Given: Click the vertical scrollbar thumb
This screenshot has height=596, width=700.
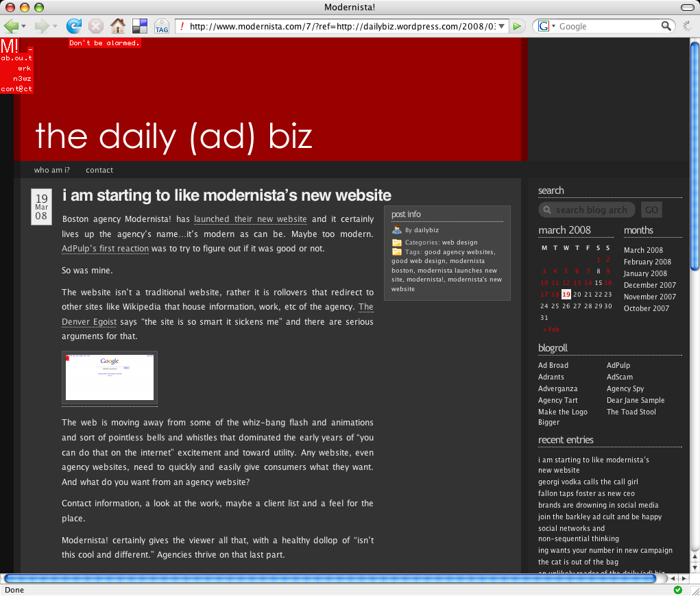Looking at the screenshot, I should [695, 156].
